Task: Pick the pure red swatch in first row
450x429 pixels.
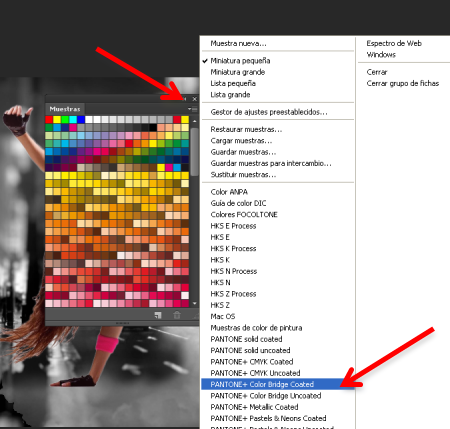Action: (49, 119)
